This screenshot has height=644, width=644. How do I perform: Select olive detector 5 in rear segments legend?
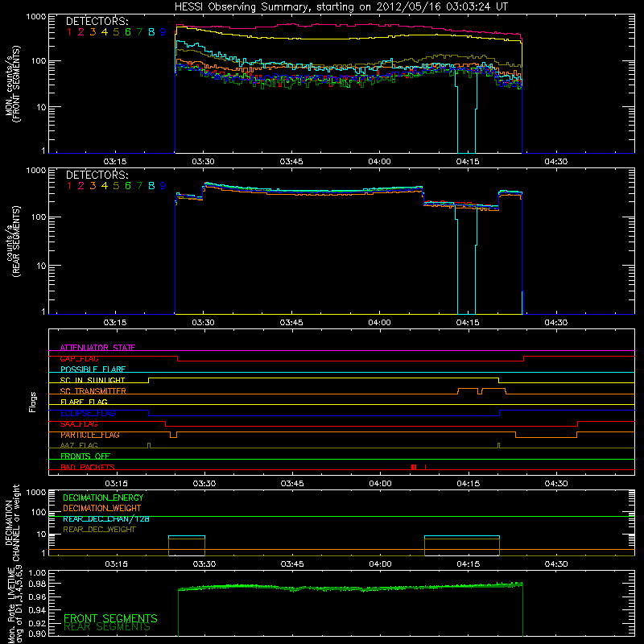click(116, 186)
